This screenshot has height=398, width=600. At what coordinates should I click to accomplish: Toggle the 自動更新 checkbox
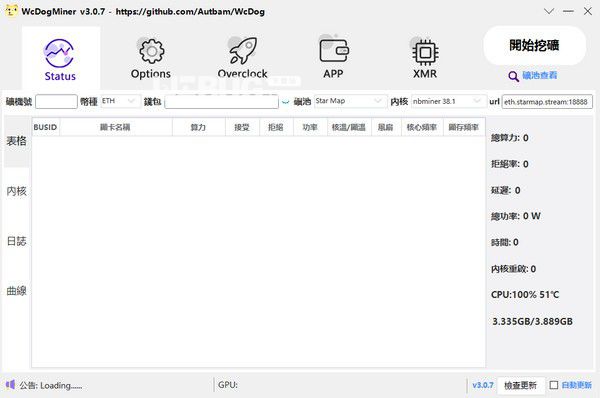tap(554, 385)
